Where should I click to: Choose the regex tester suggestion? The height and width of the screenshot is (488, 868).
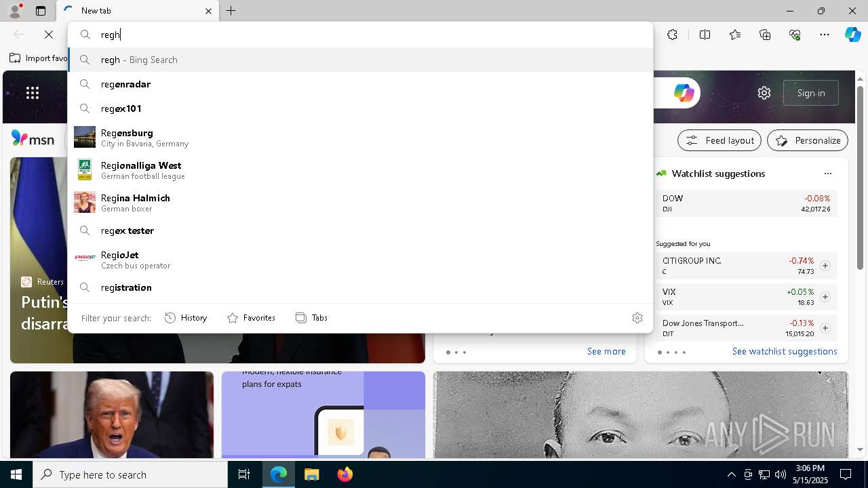click(x=360, y=230)
